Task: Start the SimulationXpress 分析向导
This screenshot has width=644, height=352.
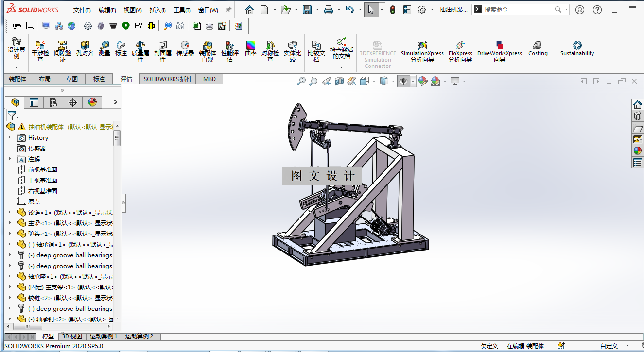Action: point(422,51)
